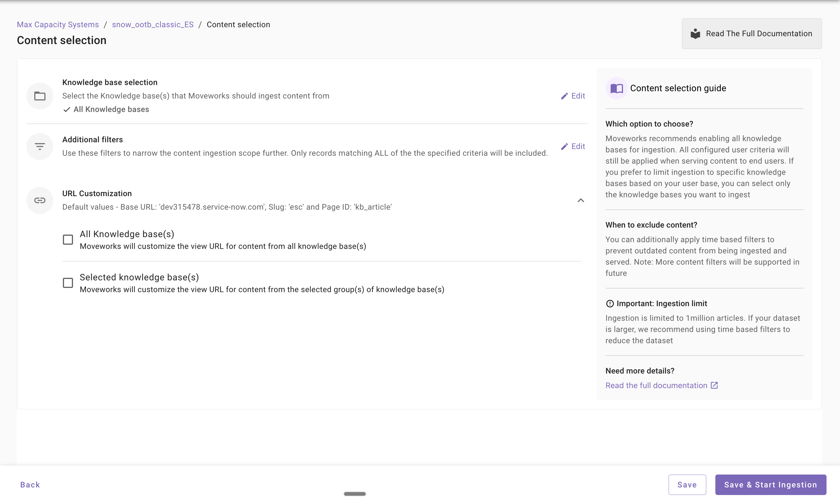This screenshot has width=840, height=504.
Task: Check the All Knowledge base(s) checkbox
Action: [x=68, y=240]
